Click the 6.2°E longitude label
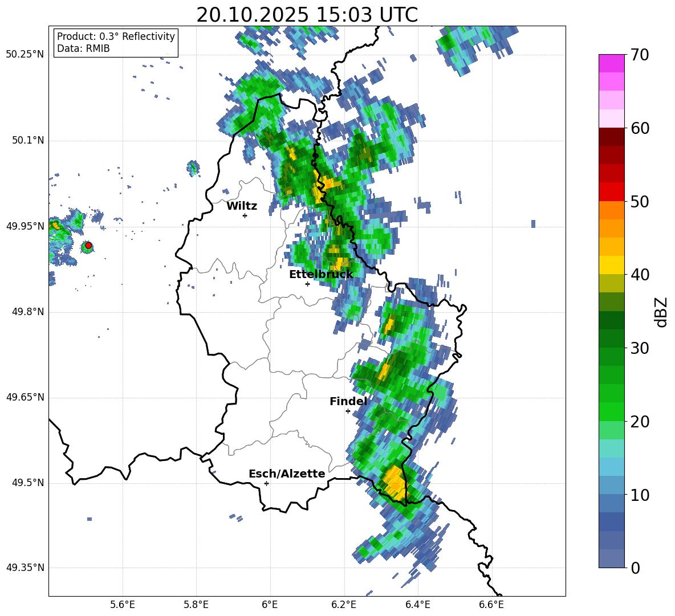 pos(344,605)
